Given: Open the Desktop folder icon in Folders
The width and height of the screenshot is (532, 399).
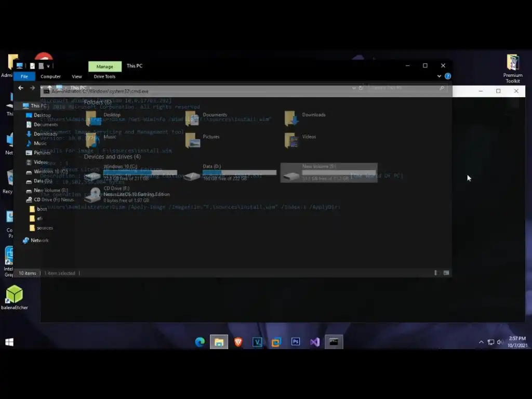Looking at the screenshot, I should [x=94, y=118].
